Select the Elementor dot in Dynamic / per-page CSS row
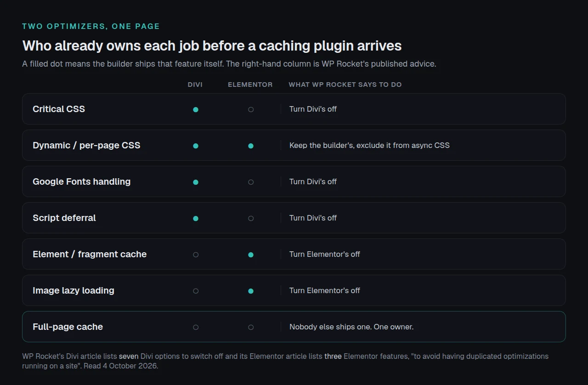This screenshot has width=588, height=385. coord(251,146)
